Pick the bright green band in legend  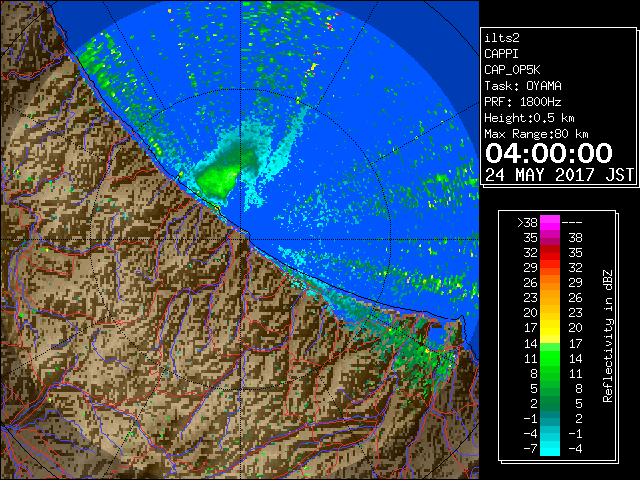tap(550, 358)
